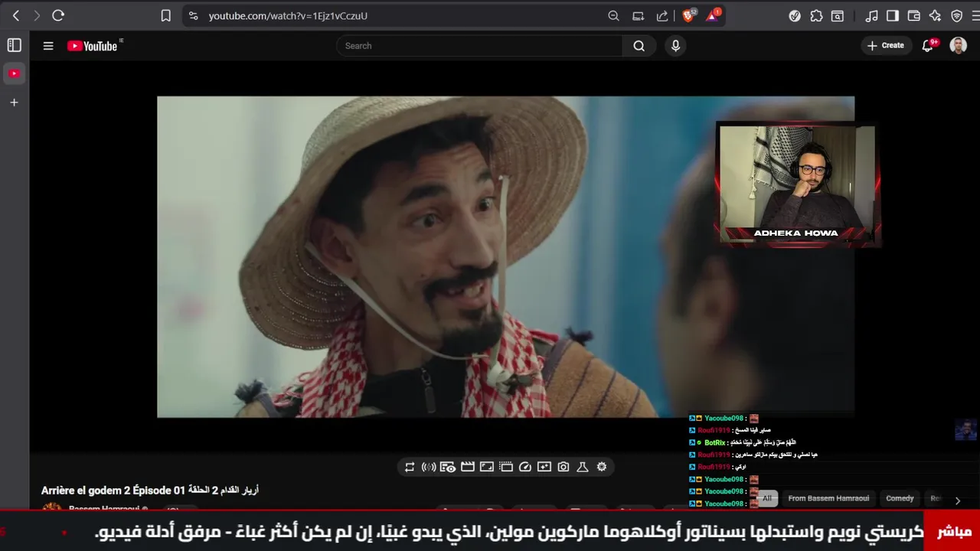Open Brave Shields lion icon
Screen dimensions: 980x551
point(688,15)
